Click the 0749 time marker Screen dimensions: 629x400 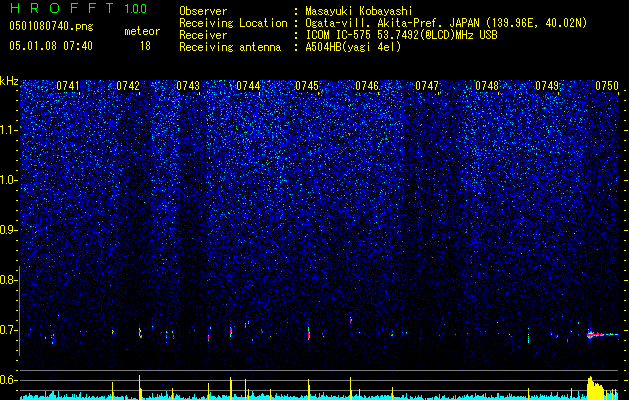click(x=547, y=86)
